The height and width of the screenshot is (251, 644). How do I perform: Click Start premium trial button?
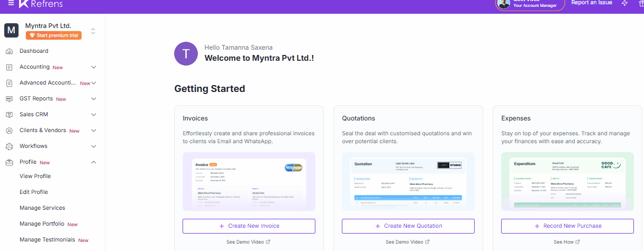[53, 35]
